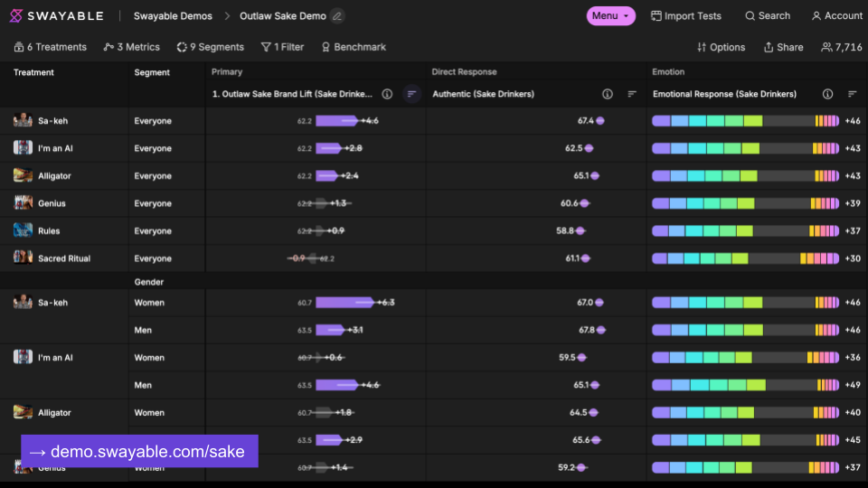Image resolution: width=868 pixels, height=488 pixels.
Task: Open I'm an AI thumbnail in Everyone row
Action: [23, 147]
